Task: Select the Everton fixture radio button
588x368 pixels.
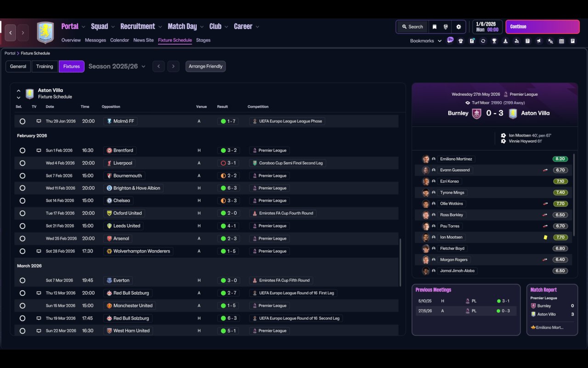Action: 23,280
